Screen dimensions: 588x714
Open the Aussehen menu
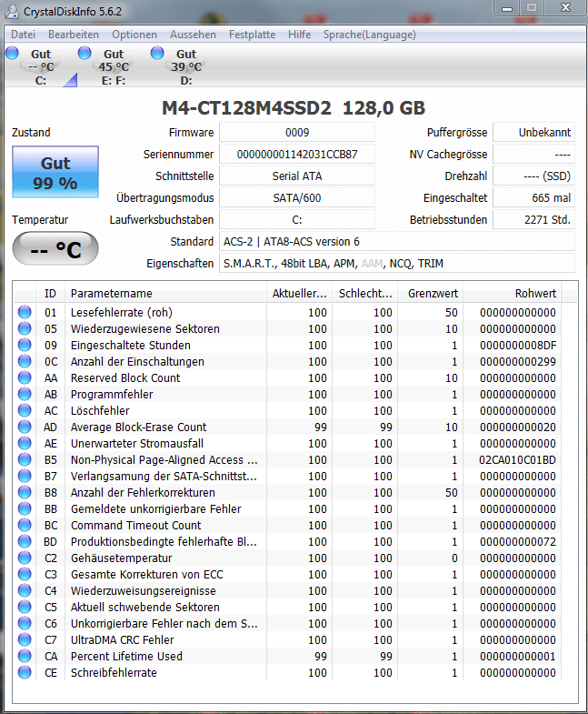(193, 35)
